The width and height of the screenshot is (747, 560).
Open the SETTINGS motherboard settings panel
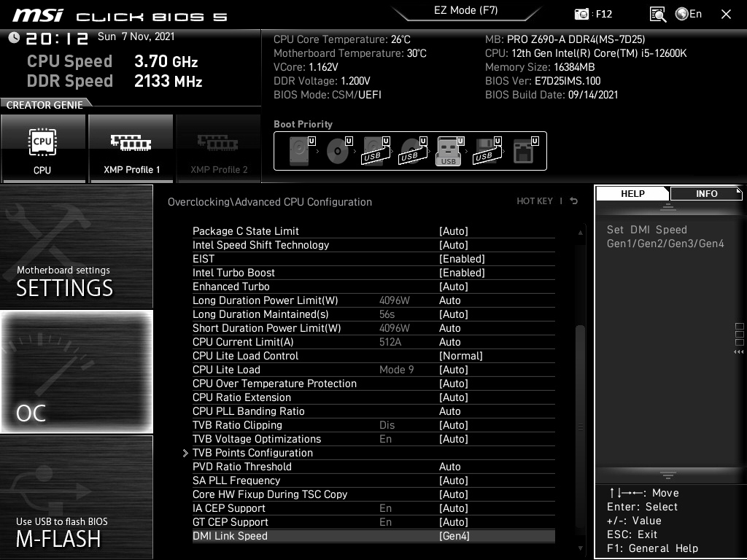[76, 246]
